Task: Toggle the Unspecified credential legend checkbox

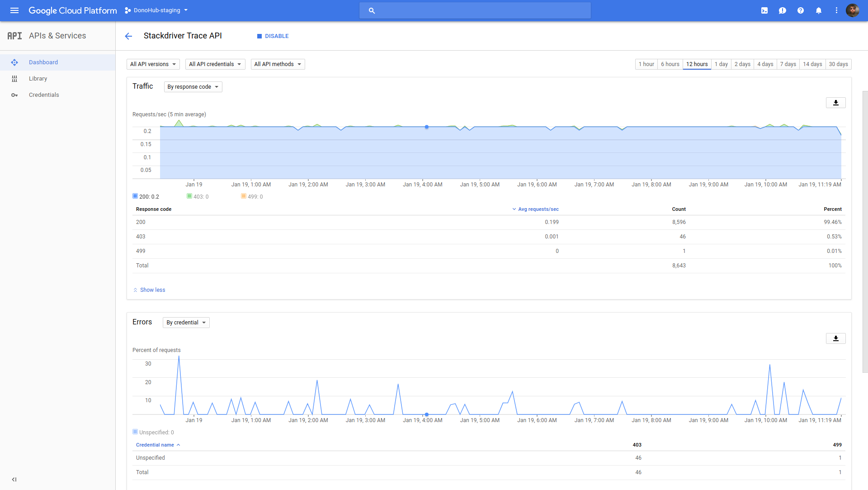Action: (x=135, y=432)
